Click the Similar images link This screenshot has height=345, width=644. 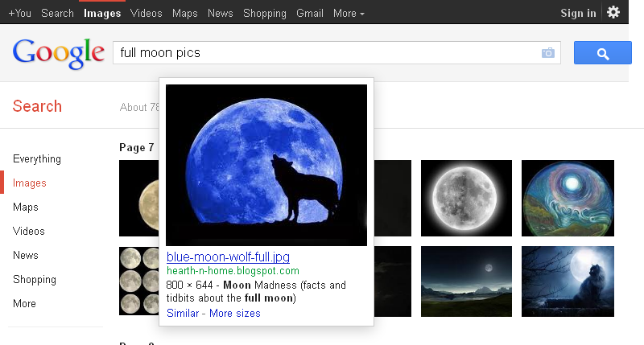click(x=183, y=314)
